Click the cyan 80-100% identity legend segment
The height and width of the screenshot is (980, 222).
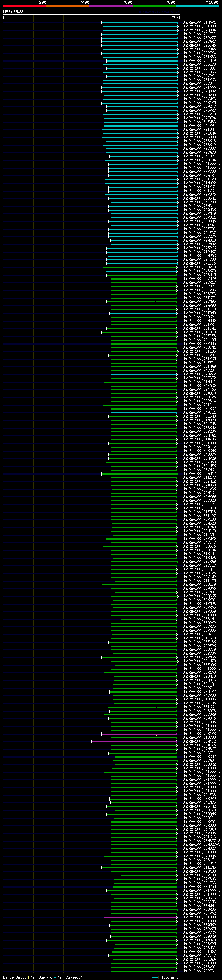[197, 6]
